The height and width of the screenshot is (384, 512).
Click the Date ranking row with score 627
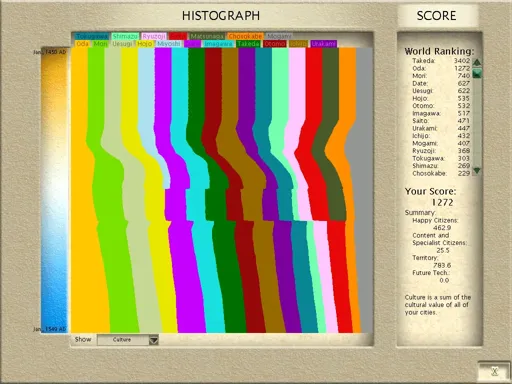[x=441, y=83]
